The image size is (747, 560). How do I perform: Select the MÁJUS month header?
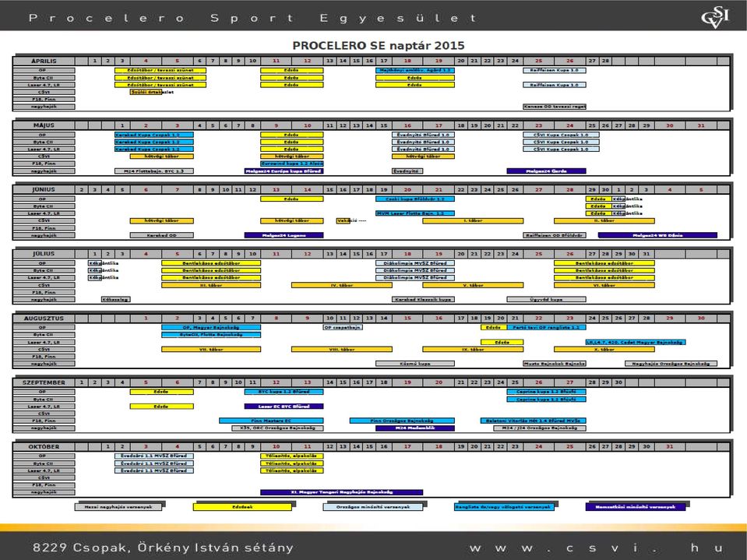click(x=44, y=125)
